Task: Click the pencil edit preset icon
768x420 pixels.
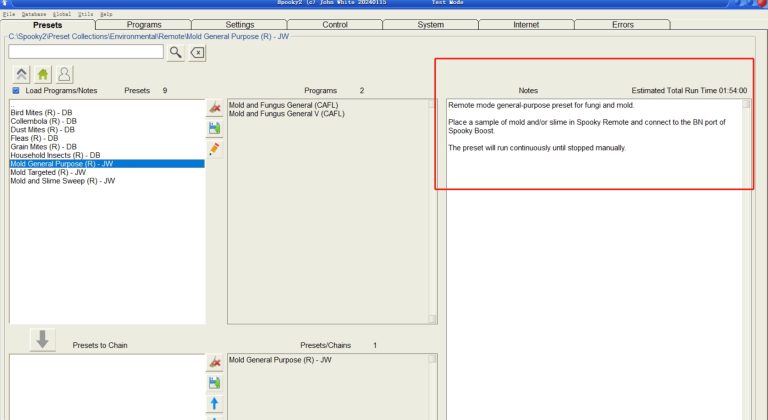Action: (214, 148)
